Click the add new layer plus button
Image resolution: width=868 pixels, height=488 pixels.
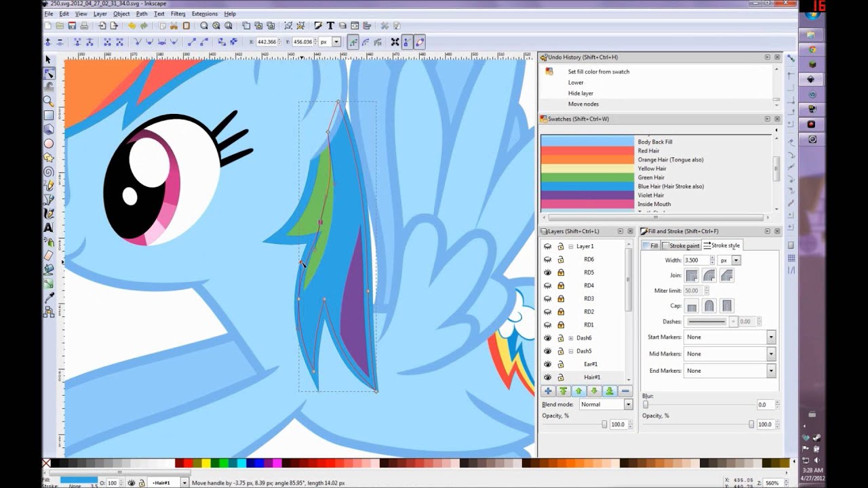point(548,391)
